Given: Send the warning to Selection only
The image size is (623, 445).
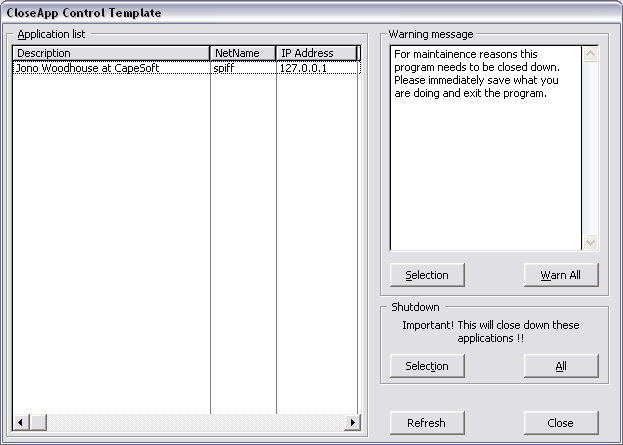Looking at the screenshot, I should pyautogui.click(x=427, y=275).
